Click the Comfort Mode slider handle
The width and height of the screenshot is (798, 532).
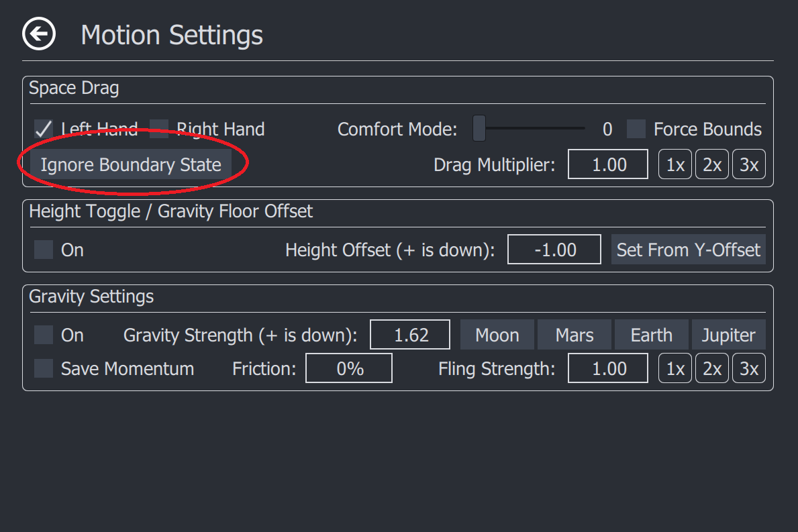tap(479, 128)
